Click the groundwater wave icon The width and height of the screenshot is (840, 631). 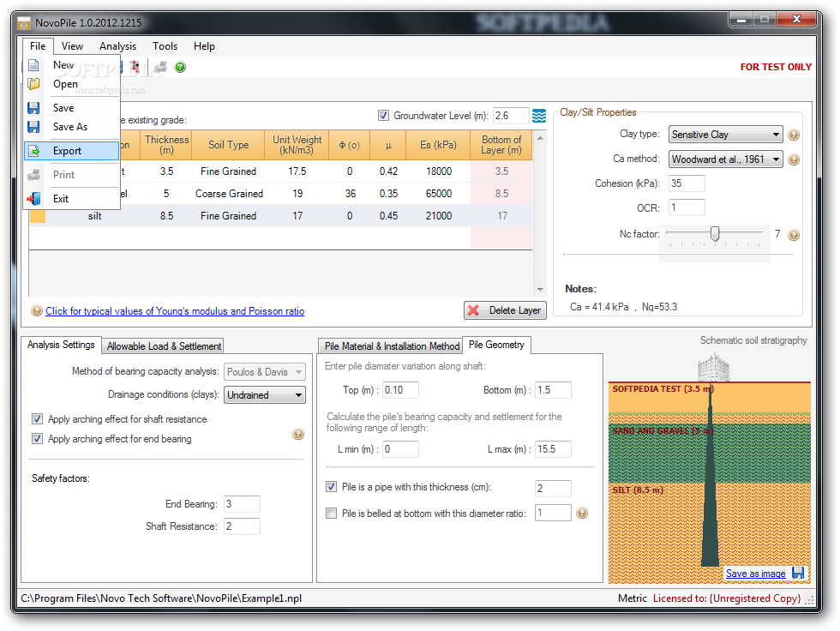point(539,116)
